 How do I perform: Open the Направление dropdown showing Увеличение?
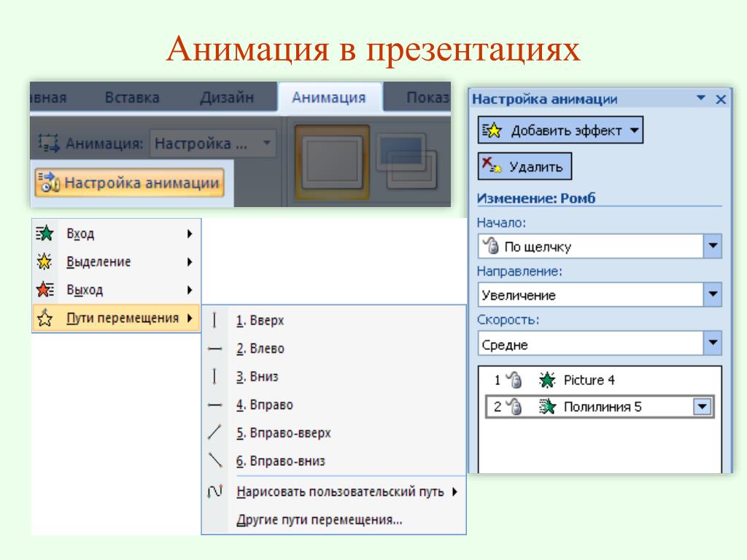point(600,295)
